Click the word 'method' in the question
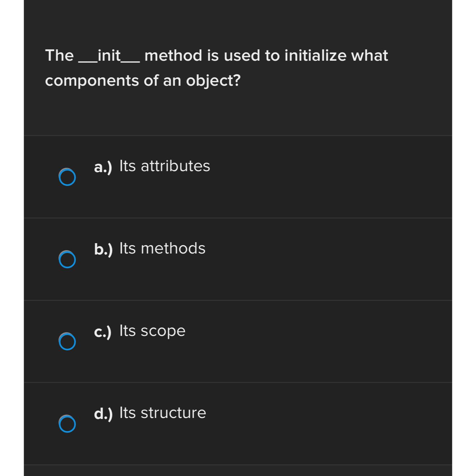 click(173, 55)
